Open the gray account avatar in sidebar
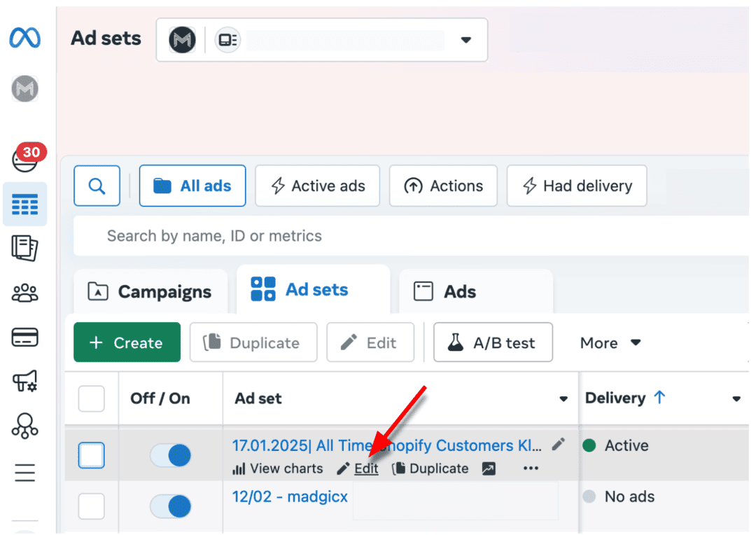The image size is (756, 535). pyautogui.click(x=24, y=89)
